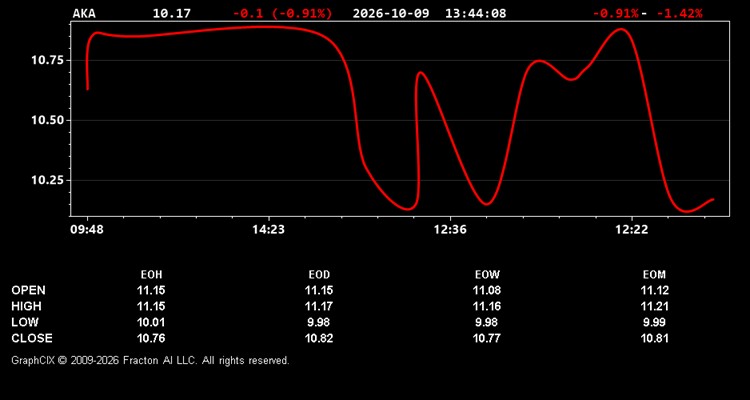
Task: Select the last price 10.17
Action: 171,13
